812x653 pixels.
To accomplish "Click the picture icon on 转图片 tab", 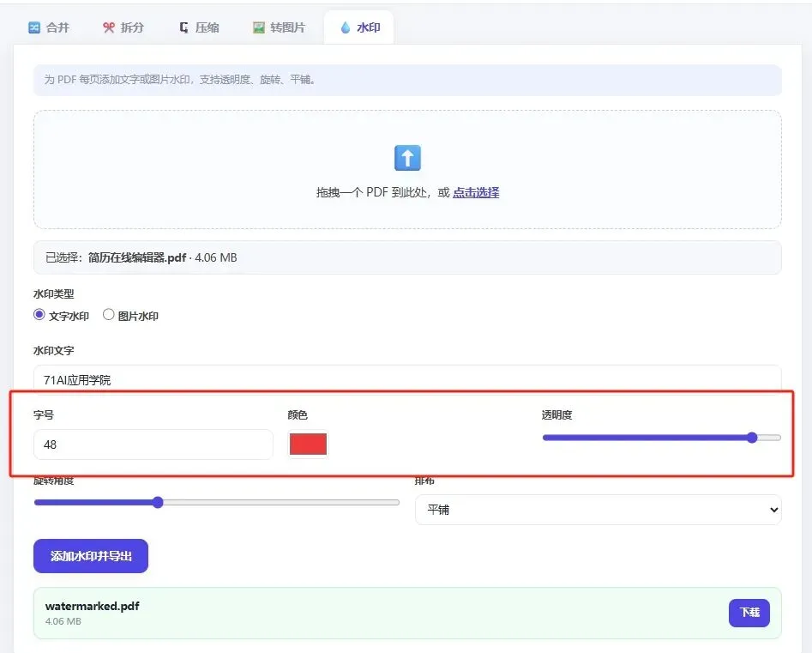I will pos(258,27).
